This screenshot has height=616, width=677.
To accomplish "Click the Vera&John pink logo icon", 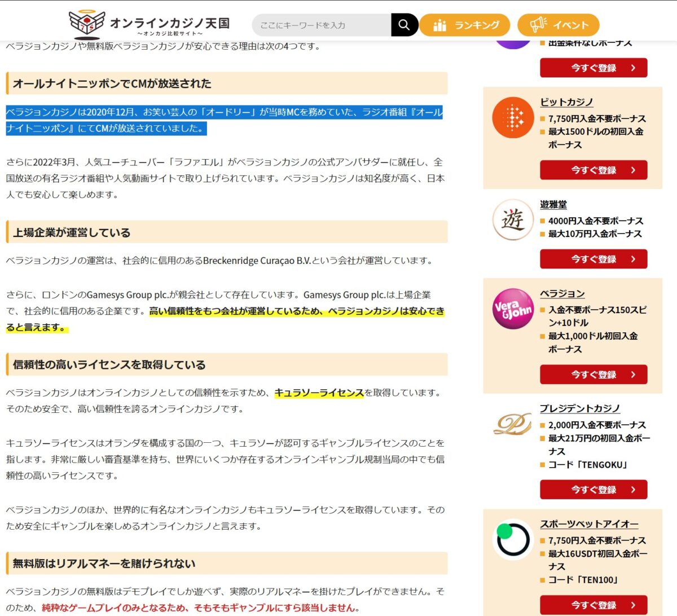I will point(512,309).
